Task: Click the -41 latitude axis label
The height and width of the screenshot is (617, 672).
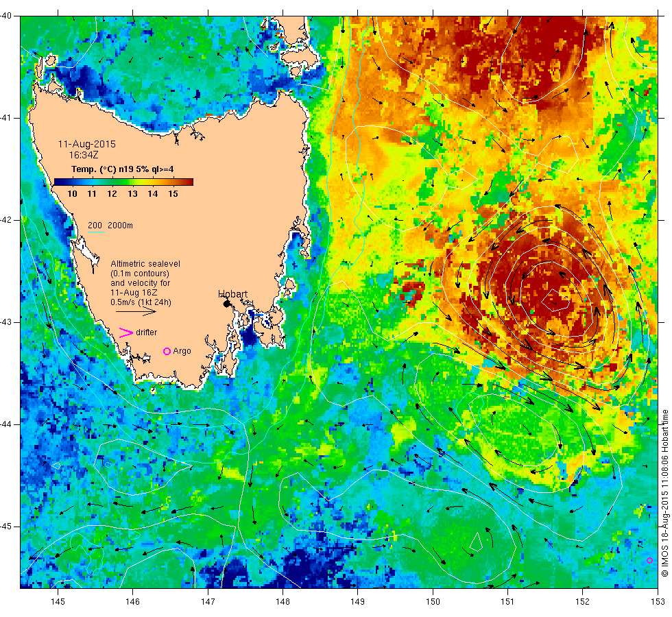Action: (6, 118)
